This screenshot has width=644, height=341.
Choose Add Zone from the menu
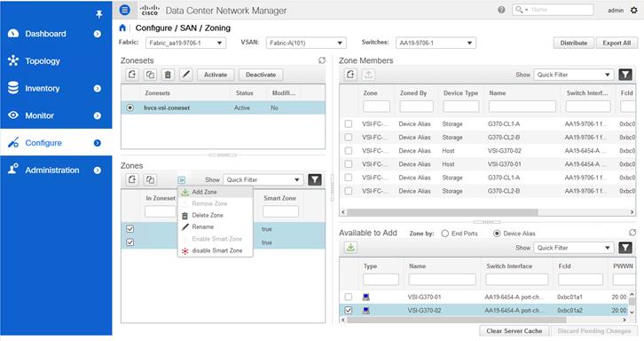coord(216,192)
